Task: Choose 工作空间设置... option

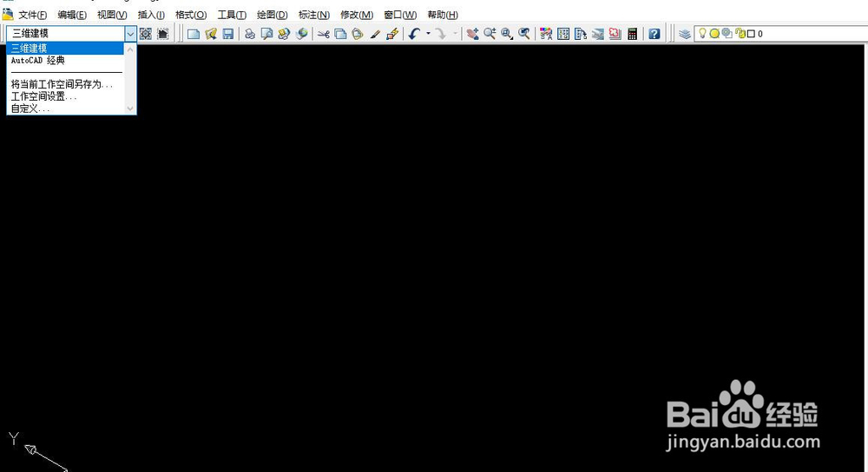Action: [43, 96]
